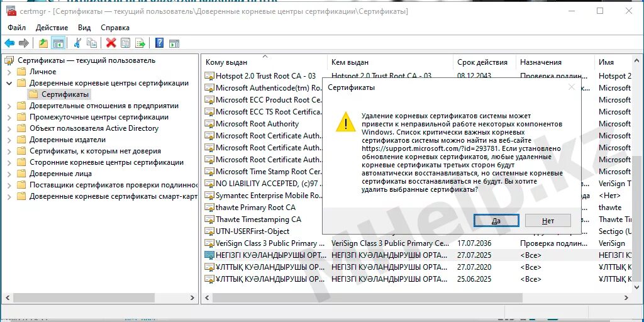
Task: Open the Справка menu
Action: tap(115, 28)
